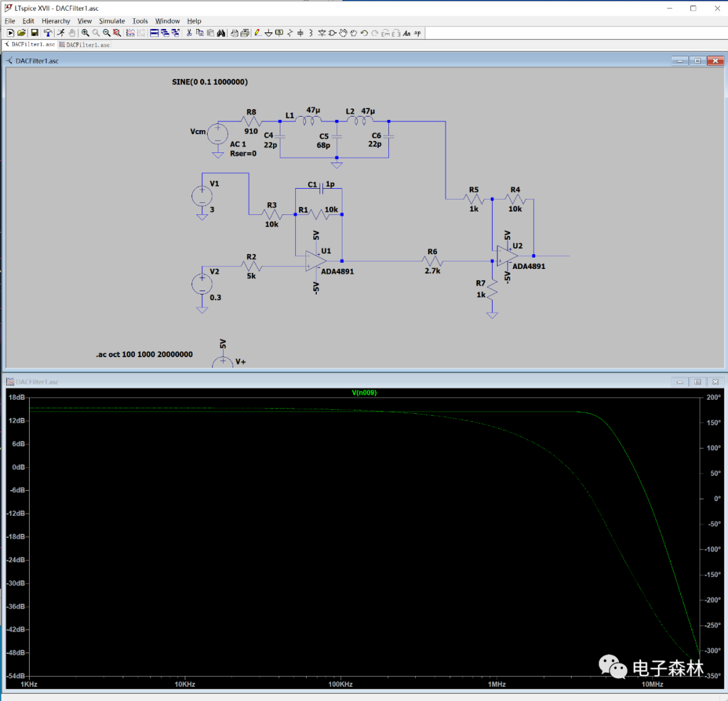Viewport: 728px width, 701px height.
Task: Select the Capacitor placement tool
Action: (300, 32)
